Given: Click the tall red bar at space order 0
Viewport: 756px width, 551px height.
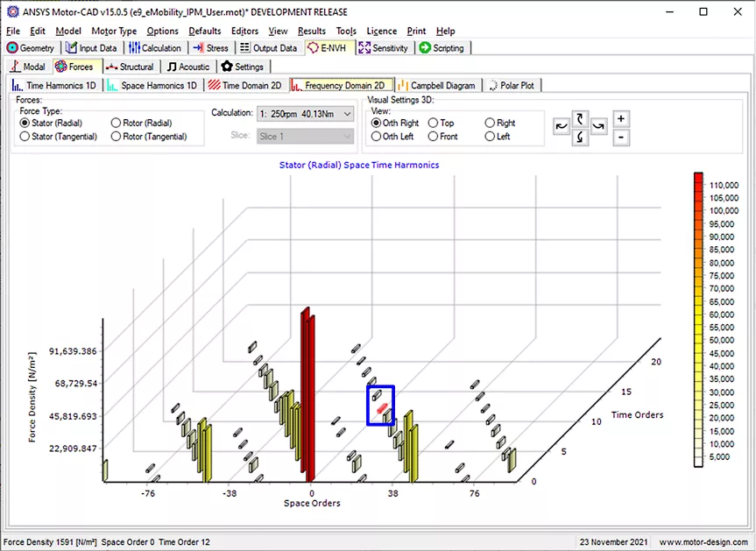Looking at the screenshot, I should [x=307, y=394].
